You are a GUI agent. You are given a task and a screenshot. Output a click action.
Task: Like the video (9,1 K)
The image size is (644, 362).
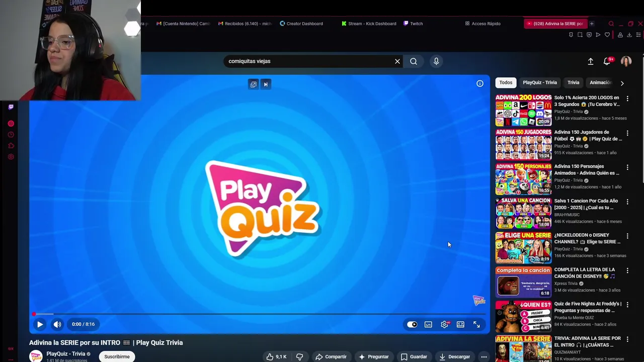coord(276,357)
